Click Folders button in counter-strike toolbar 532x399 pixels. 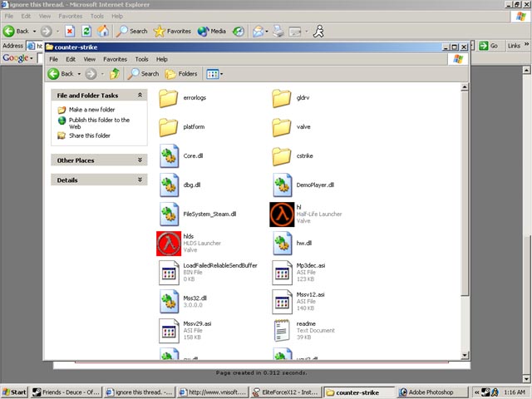[181, 74]
